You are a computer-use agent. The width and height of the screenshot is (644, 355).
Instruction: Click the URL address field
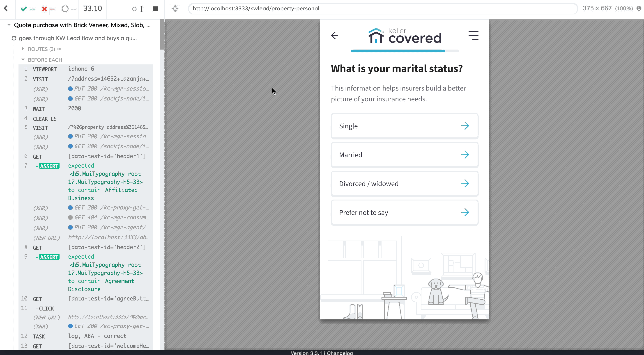tap(382, 9)
